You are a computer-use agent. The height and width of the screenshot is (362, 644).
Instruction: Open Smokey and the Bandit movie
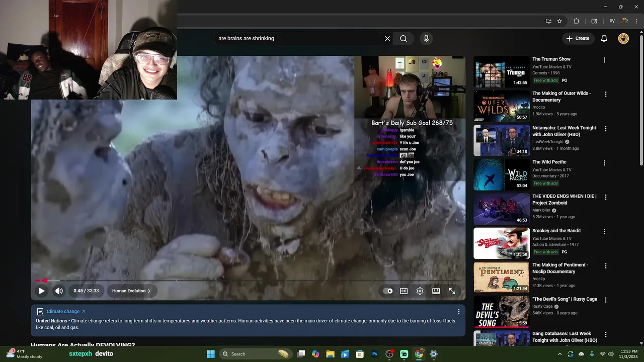[502, 243]
